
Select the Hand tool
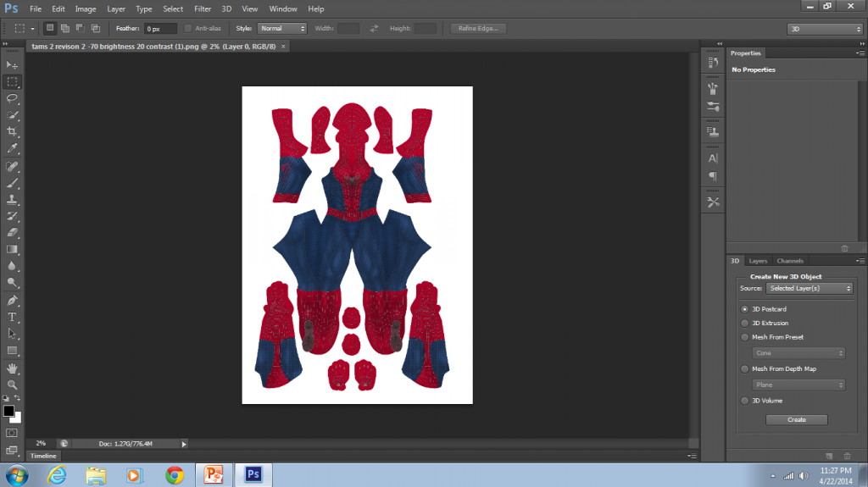12,368
